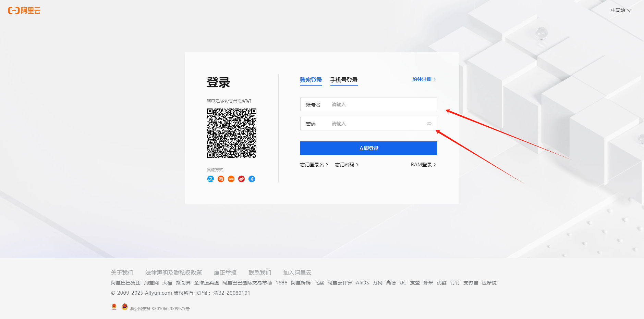The width and height of the screenshot is (644, 319).
Task: Click the second badge icon beside 浙公网安备
Action: coord(124,307)
